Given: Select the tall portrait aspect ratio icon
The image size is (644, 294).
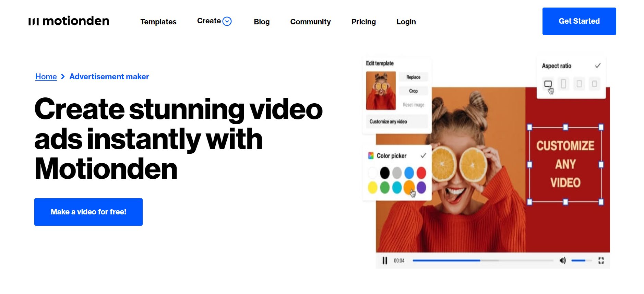Looking at the screenshot, I should tap(563, 84).
